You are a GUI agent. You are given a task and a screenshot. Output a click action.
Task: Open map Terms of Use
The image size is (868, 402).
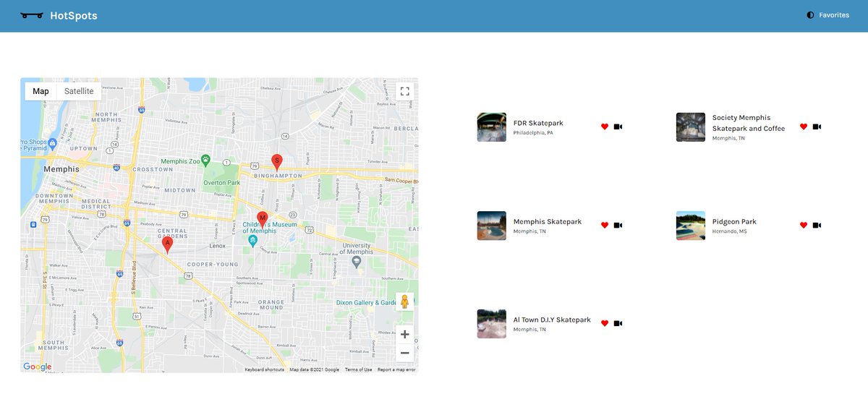(358, 369)
